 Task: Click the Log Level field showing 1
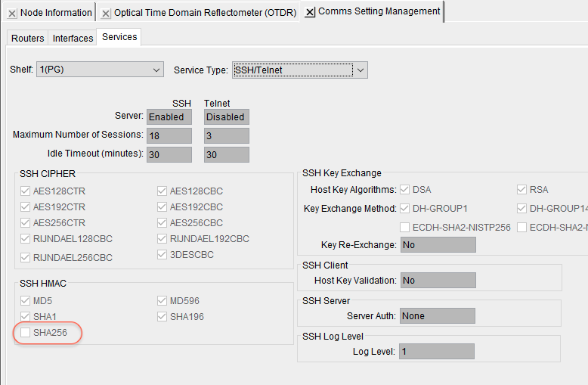437,352
